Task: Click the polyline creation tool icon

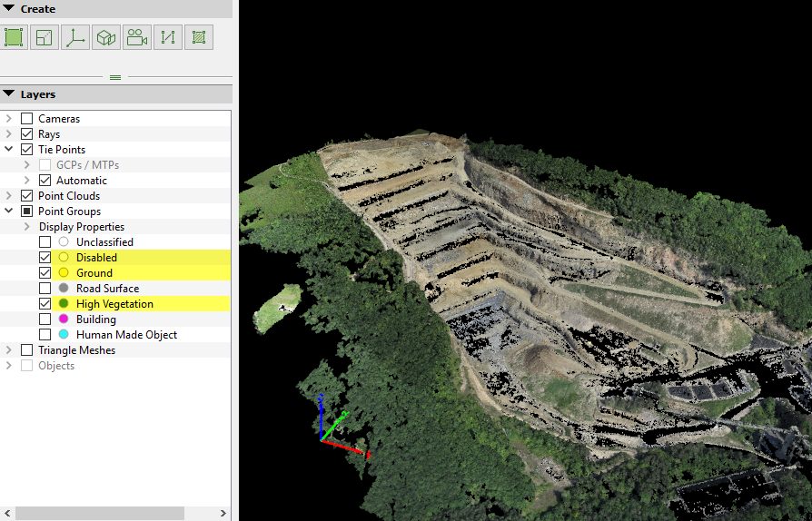Action: [168, 37]
